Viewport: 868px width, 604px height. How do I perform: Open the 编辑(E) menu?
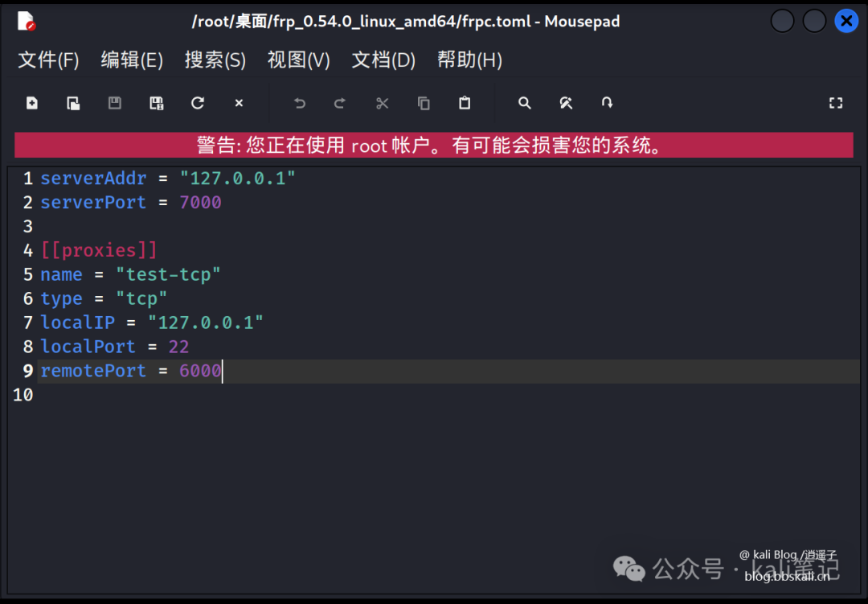tap(132, 60)
